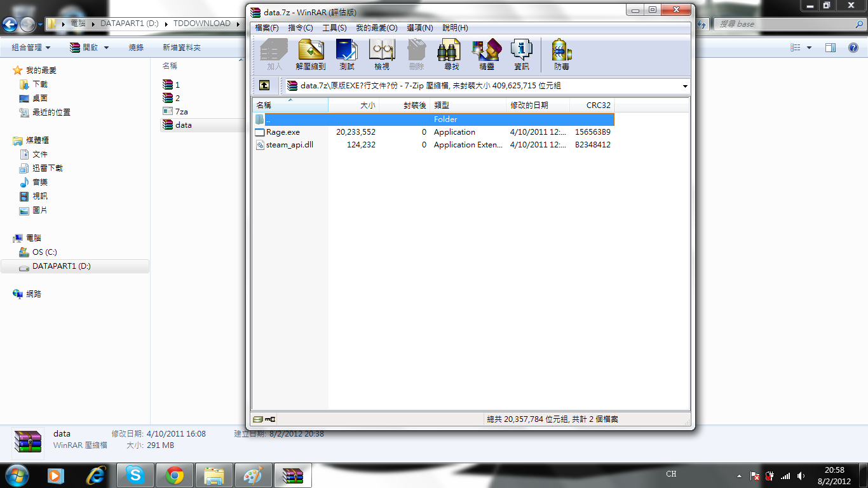Open Skype from the taskbar
Screen dimensions: 868x488
pos(134,475)
